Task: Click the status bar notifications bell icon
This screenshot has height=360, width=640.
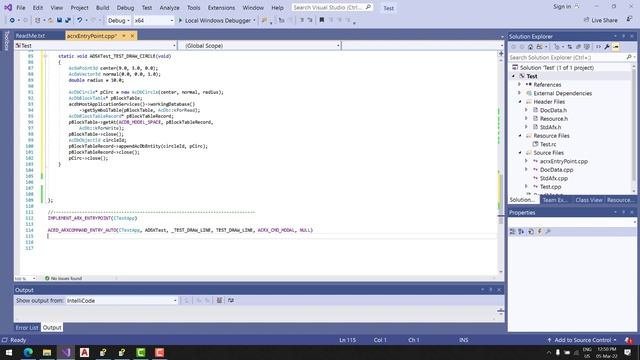Action: pos(629,340)
